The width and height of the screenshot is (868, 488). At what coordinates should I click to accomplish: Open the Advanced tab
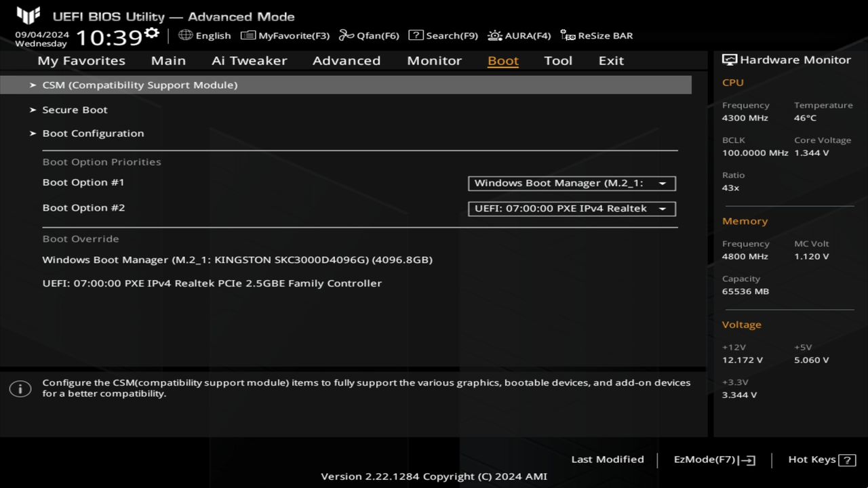pyautogui.click(x=347, y=60)
